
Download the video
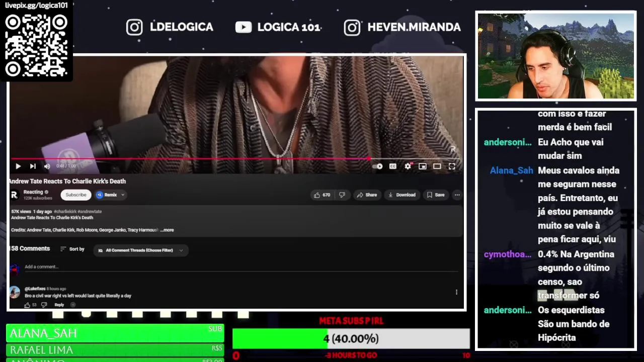[401, 195]
